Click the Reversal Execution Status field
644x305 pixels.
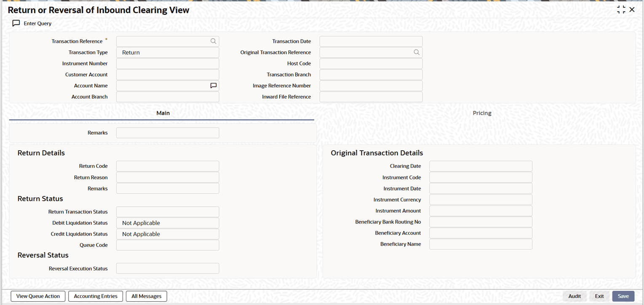pyautogui.click(x=168, y=268)
